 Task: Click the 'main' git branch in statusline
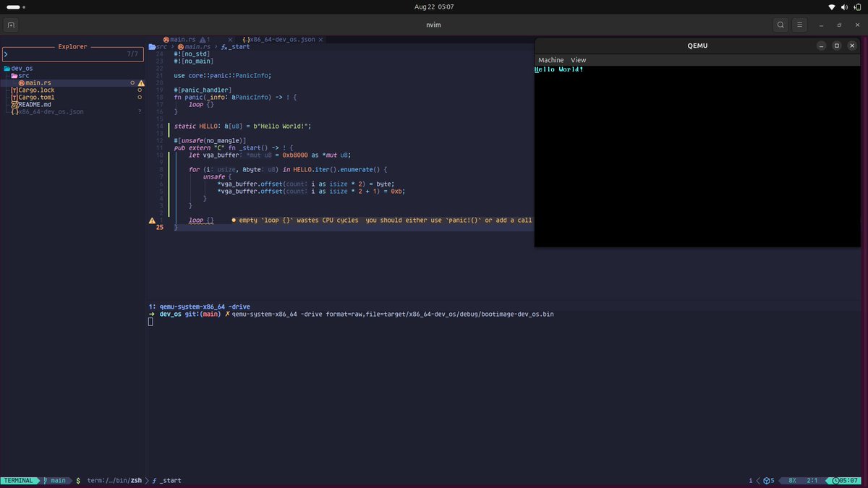[54, 480]
